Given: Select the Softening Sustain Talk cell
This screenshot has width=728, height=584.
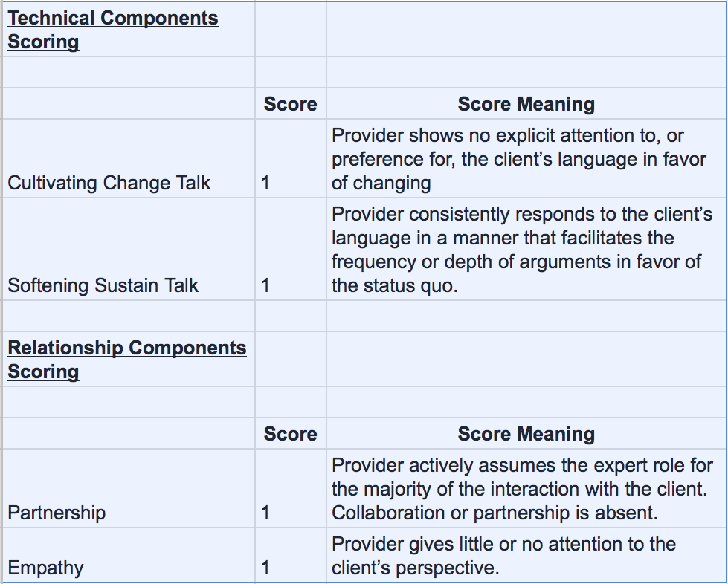Looking at the screenshot, I should click(x=103, y=285).
